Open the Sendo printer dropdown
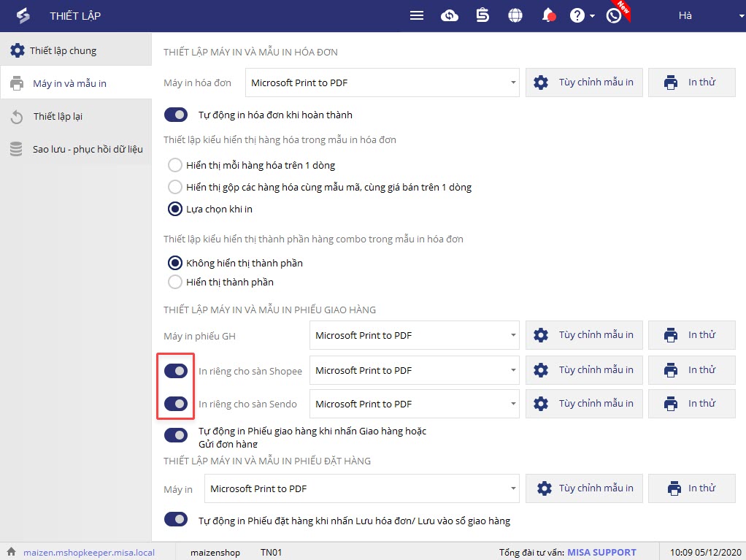The width and height of the screenshot is (746, 560). pyautogui.click(x=415, y=404)
